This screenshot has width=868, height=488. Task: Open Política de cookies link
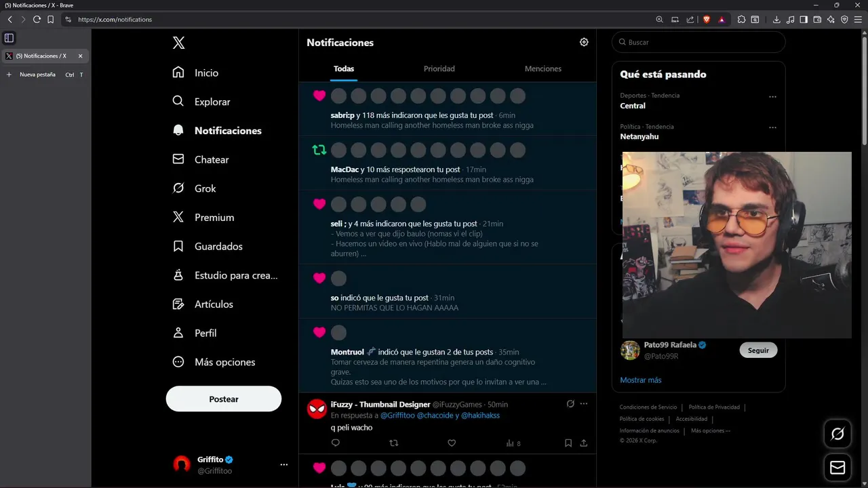pos(642,419)
